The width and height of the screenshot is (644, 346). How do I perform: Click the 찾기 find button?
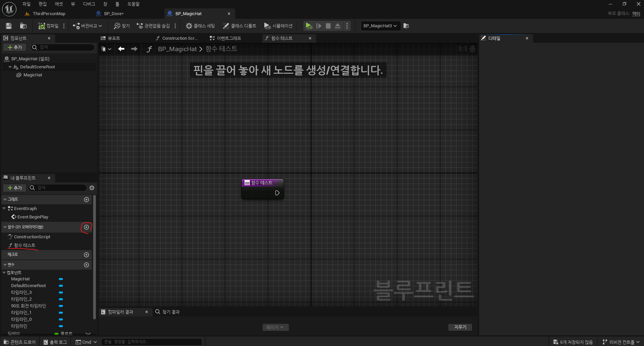coord(122,26)
